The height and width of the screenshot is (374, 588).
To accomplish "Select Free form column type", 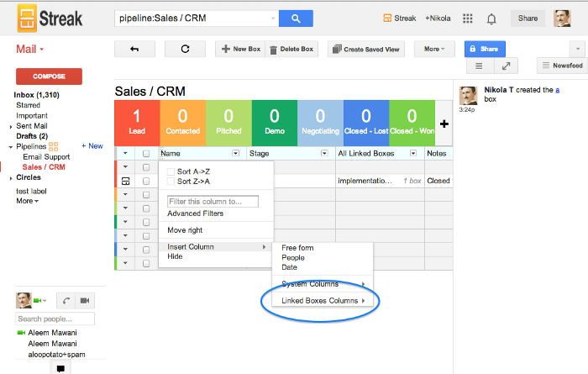I will tap(297, 248).
